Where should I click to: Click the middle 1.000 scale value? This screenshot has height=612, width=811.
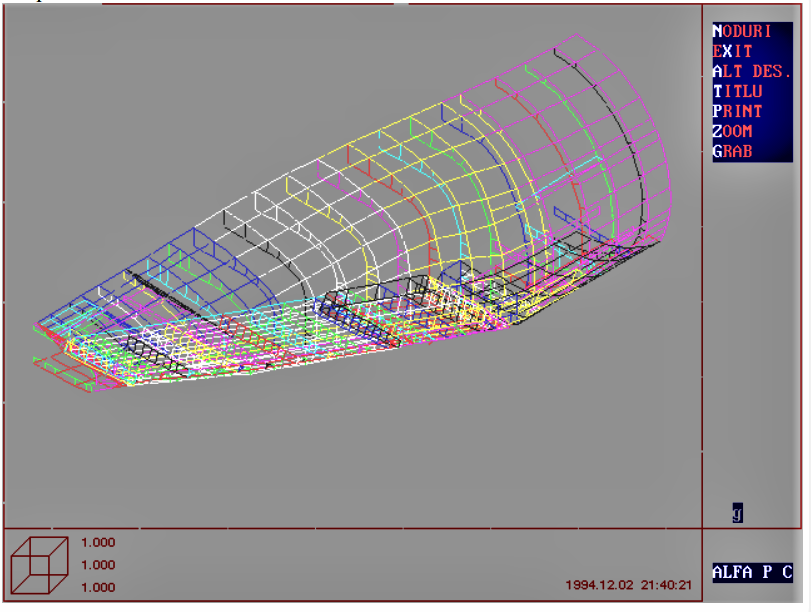pyautogui.click(x=98, y=565)
